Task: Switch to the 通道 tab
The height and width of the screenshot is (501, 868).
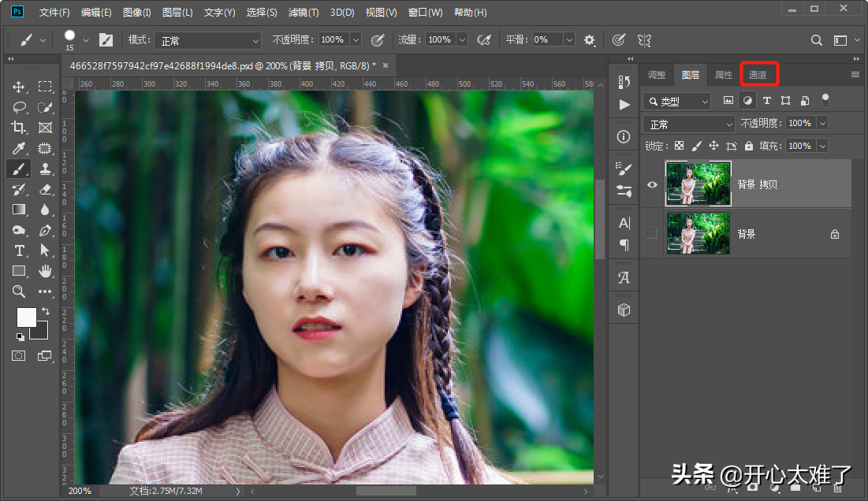Action: click(758, 75)
